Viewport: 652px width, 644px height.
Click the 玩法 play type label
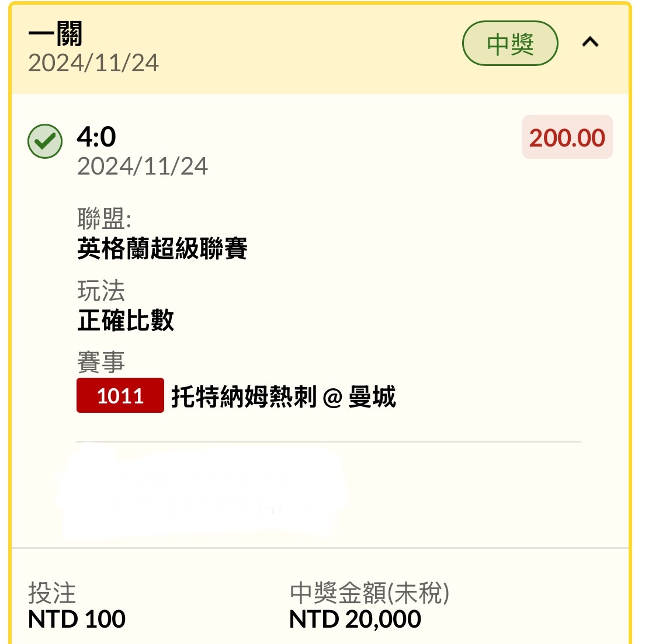tap(101, 291)
